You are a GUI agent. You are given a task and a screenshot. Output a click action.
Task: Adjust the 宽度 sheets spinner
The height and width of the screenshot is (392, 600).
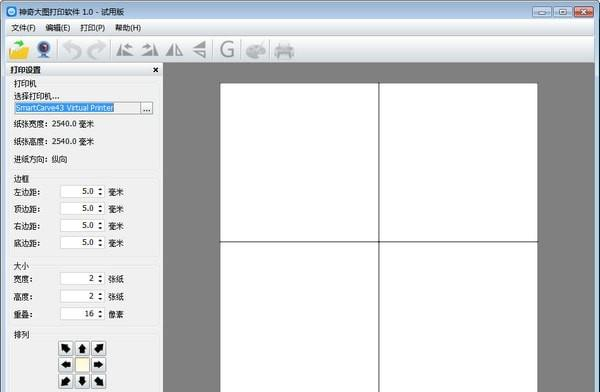(x=100, y=279)
